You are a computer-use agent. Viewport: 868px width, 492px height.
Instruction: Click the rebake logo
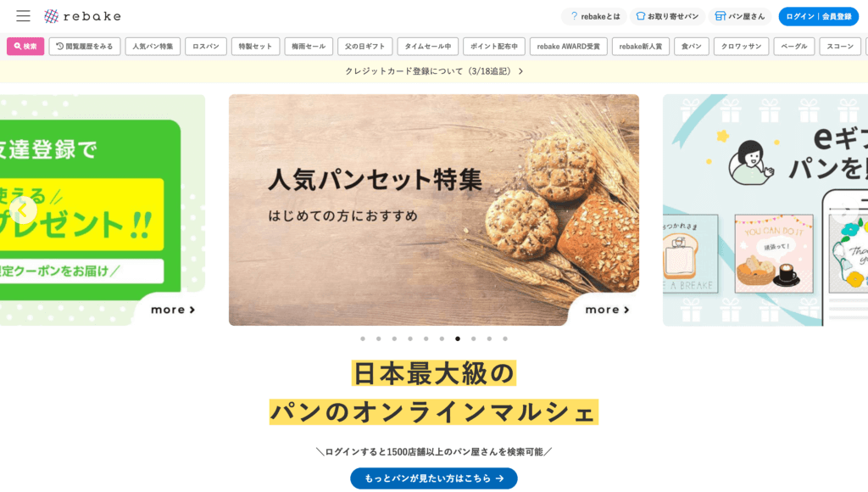point(82,16)
